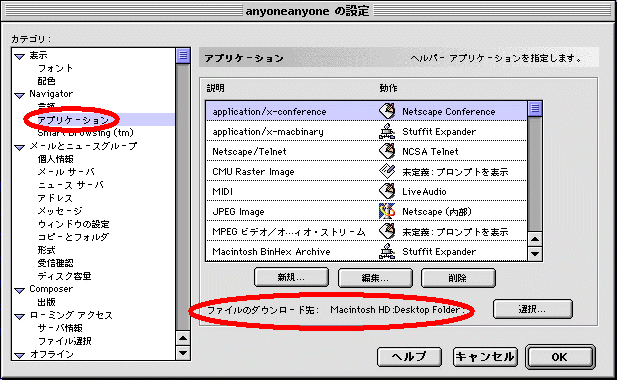The height and width of the screenshot is (380, 617).
Task: Select アドレス category item
Action: pyautogui.click(x=55, y=198)
